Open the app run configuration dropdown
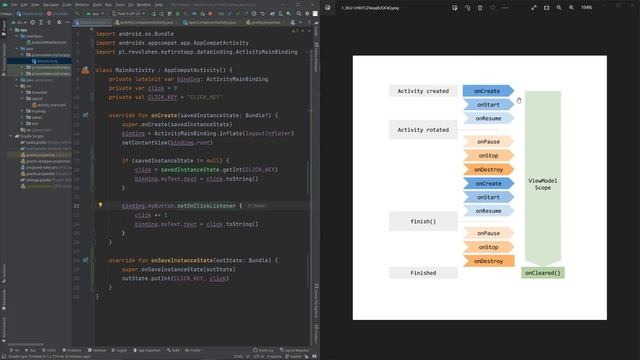This screenshot has width=640, height=360. [x=95, y=13]
